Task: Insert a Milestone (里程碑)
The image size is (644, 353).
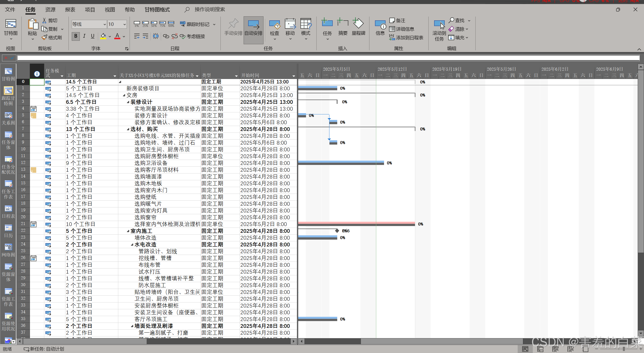Action: coord(358,25)
